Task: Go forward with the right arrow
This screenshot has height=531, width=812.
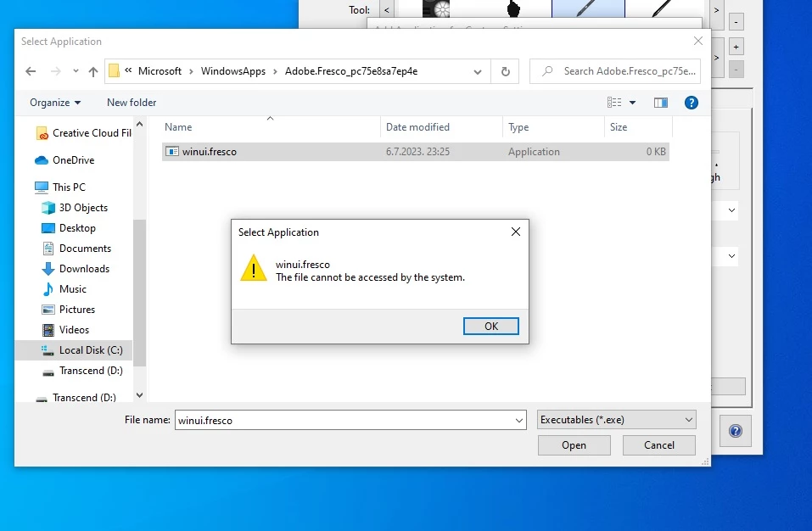Action: (55, 71)
